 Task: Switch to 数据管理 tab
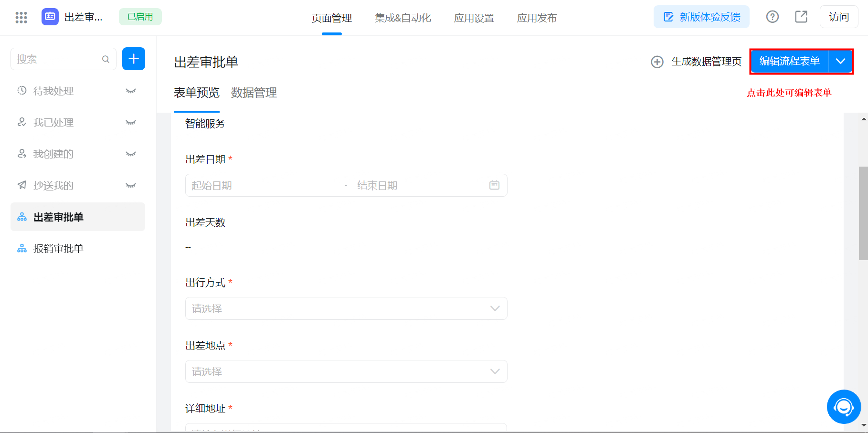coord(254,93)
